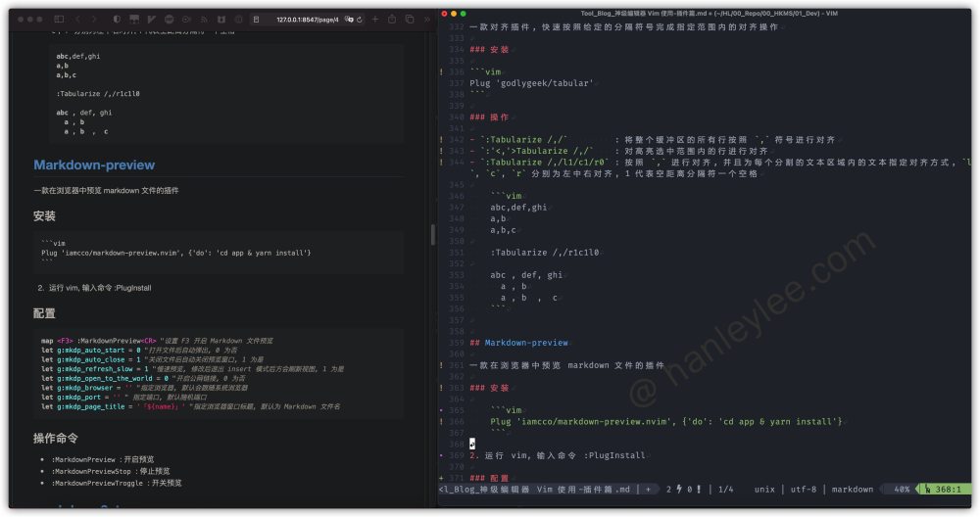Click 'let g:mkdp_refresh_slow = 1' line in browser

tap(192, 369)
